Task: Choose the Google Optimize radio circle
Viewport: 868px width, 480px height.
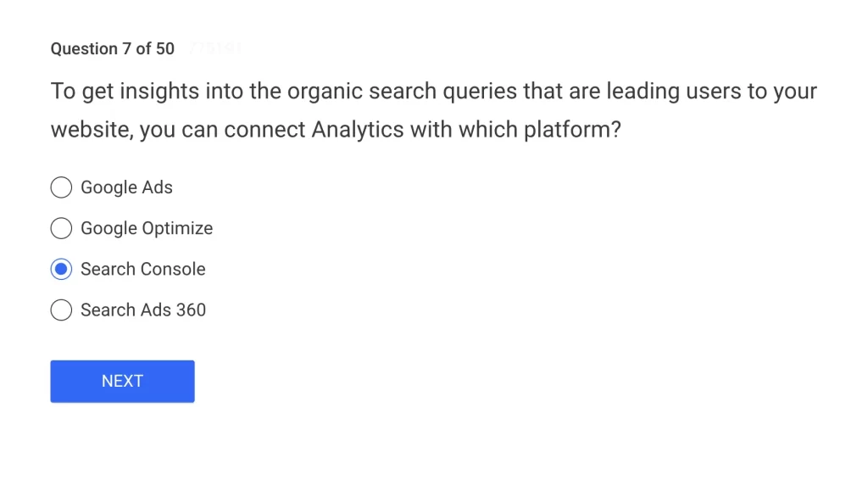Action: tap(61, 228)
